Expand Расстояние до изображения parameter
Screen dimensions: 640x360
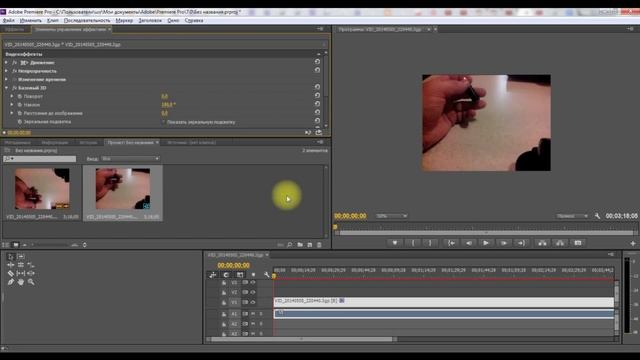coord(12,113)
